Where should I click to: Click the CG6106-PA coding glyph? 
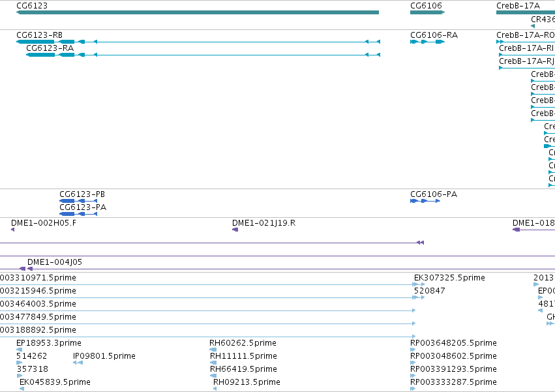pyautogui.click(x=425, y=201)
